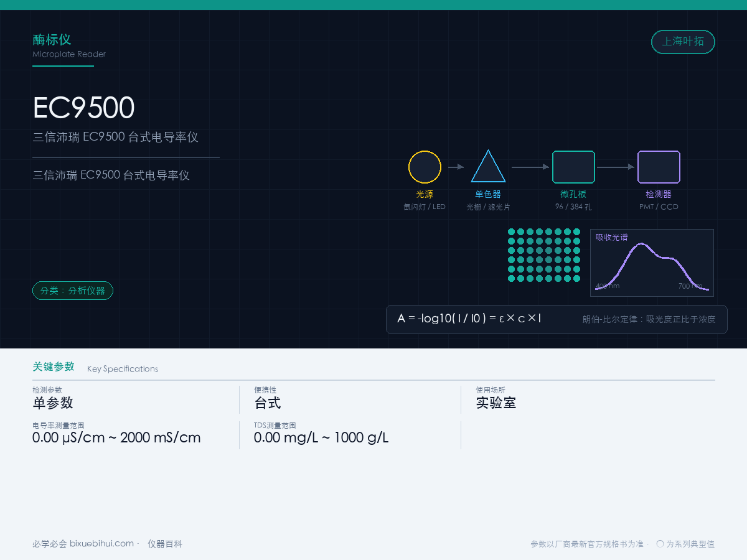Click the 必学必会 bixuebihui.com footer link
747x560 pixels.
pos(83,544)
